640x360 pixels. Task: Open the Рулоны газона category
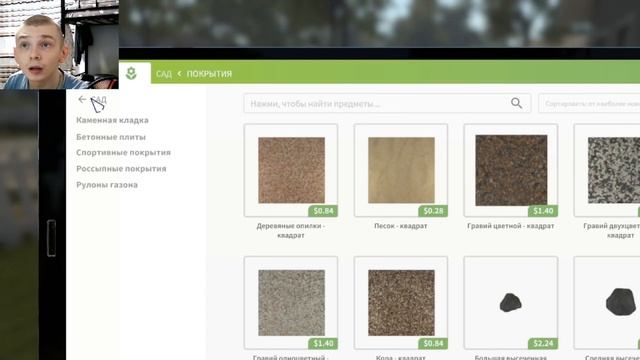(107, 185)
